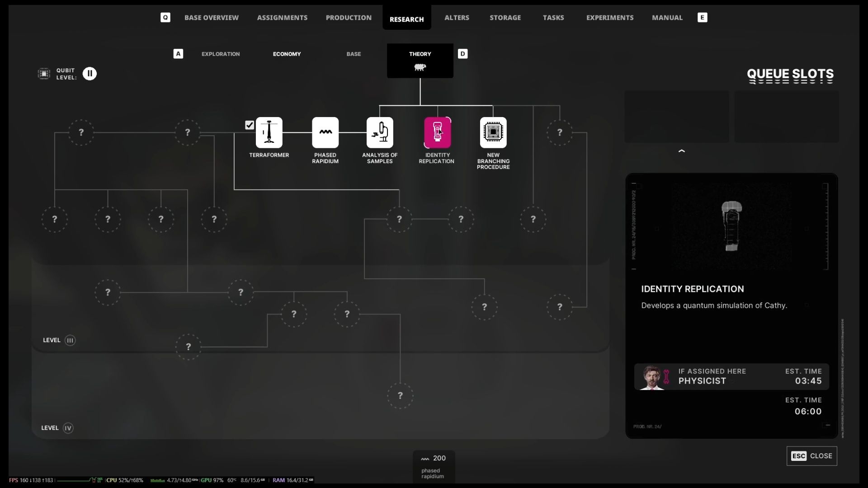Viewport: 868px width, 488px height.
Task: Click the second empty queue slot
Action: point(787,117)
